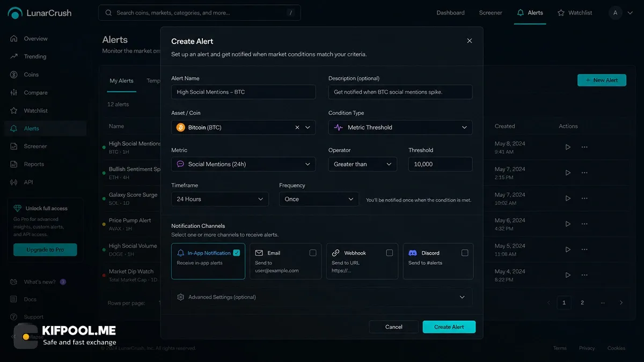Go to Coins in the sidebar

click(31, 75)
